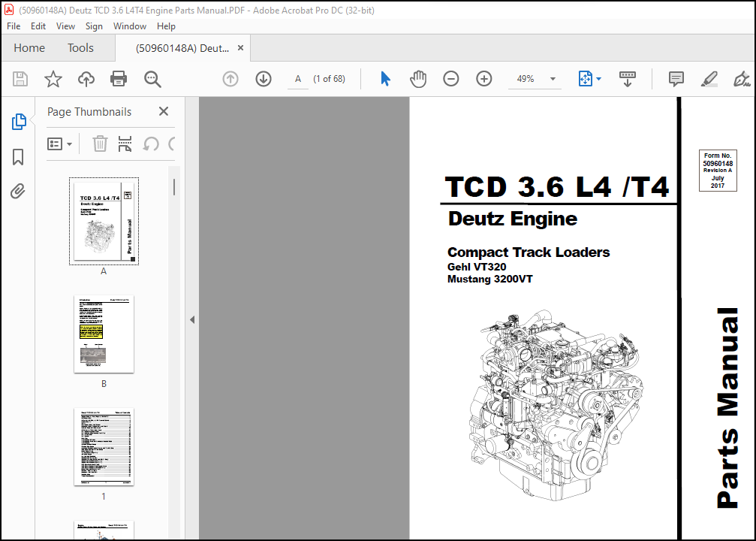This screenshot has width=756, height=541.
Task: Click scrolling mode read icon
Action: [628, 79]
